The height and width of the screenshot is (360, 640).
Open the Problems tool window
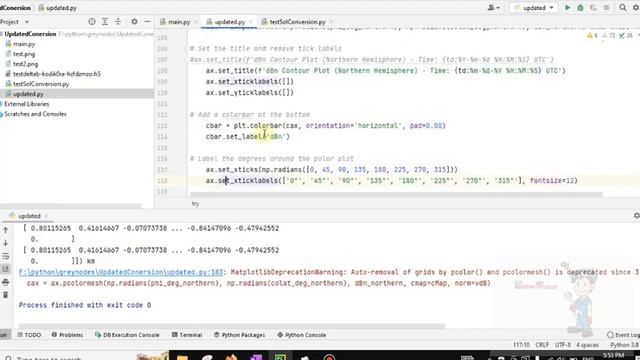pos(67,335)
